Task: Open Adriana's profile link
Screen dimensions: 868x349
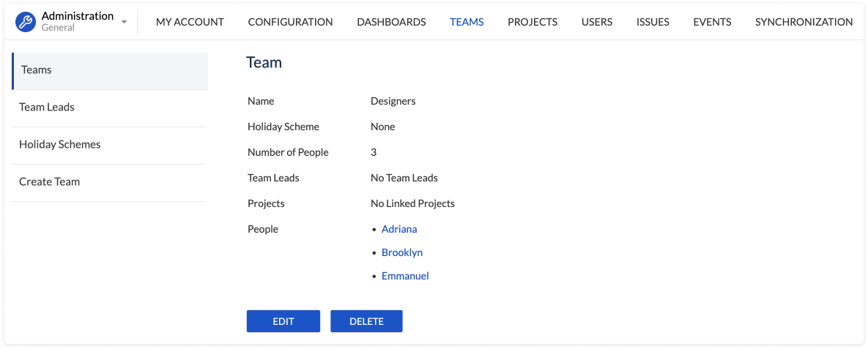Action: pos(399,229)
